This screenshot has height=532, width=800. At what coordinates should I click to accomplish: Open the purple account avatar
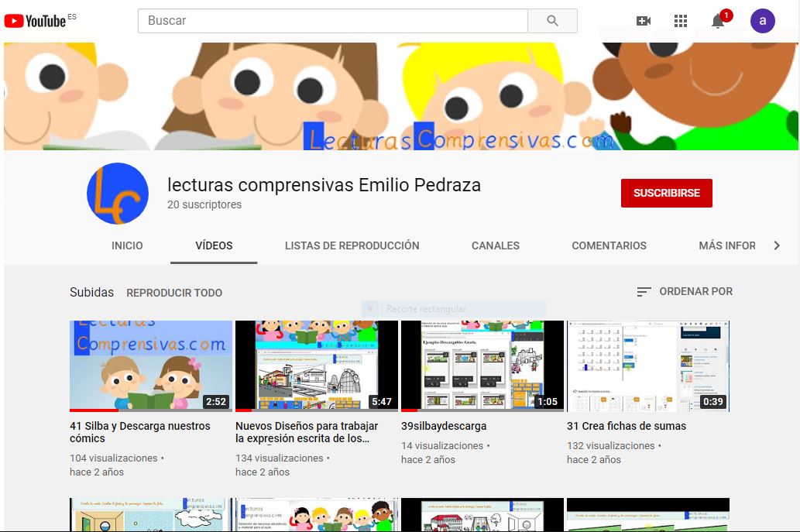pyautogui.click(x=762, y=21)
